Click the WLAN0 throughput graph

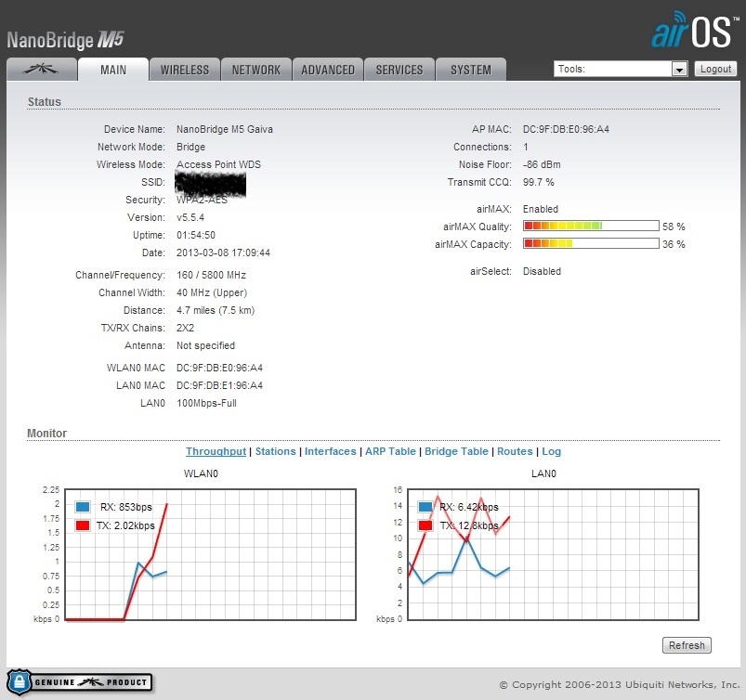(210, 554)
